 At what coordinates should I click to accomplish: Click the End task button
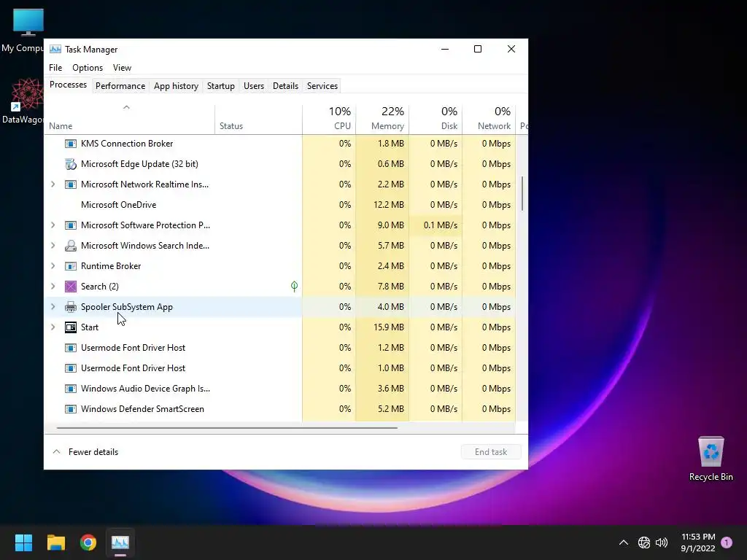point(491,452)
